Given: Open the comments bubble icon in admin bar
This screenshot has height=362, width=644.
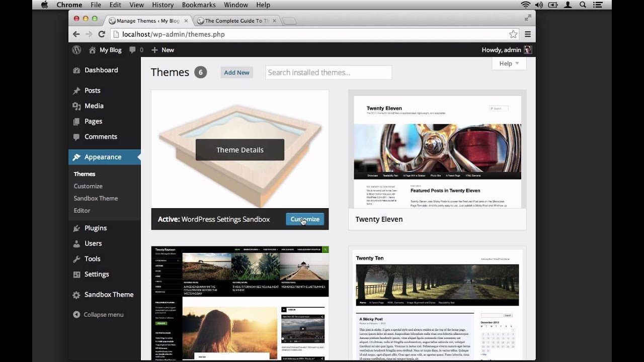Looking at the screenshot, I should tap(132, 50).
